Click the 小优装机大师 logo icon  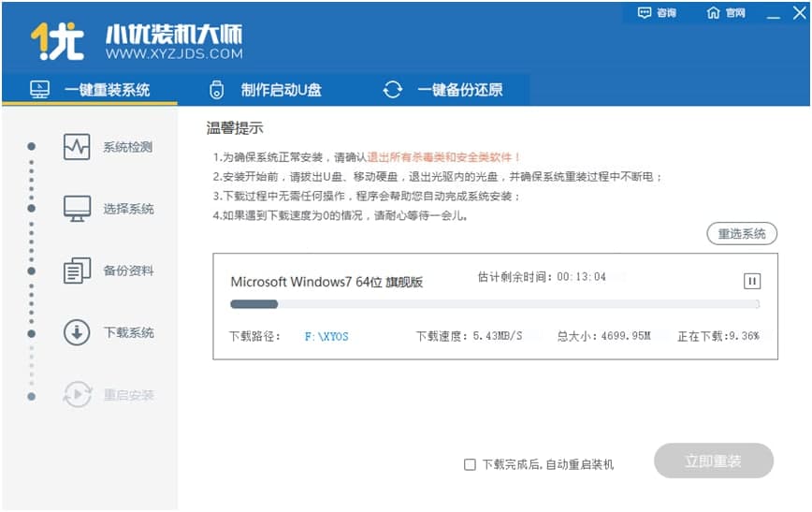click(57, 41)
